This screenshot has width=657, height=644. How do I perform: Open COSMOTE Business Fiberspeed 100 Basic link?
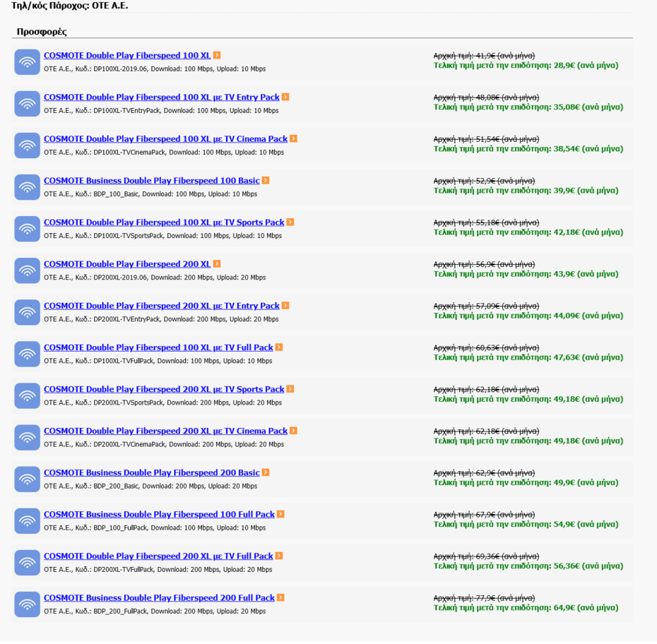[x=152, y=181]
